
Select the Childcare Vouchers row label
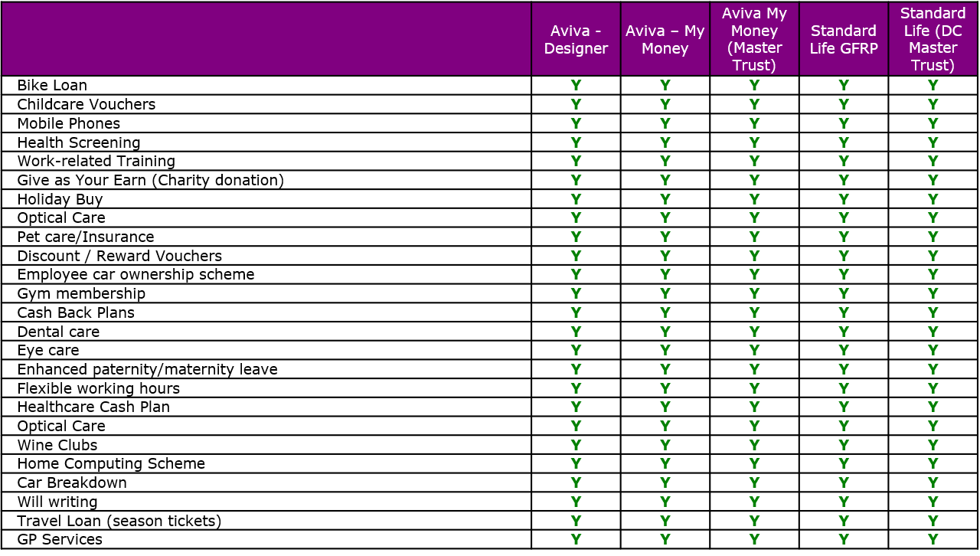point(86,104)
